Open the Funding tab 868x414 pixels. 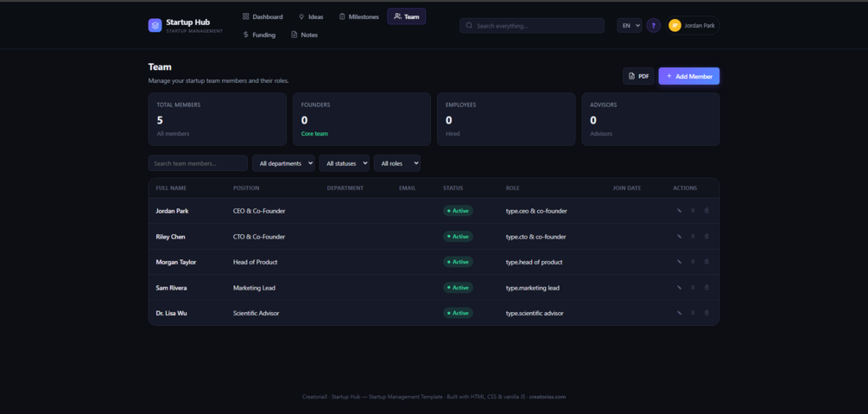(x=258, y=35)
